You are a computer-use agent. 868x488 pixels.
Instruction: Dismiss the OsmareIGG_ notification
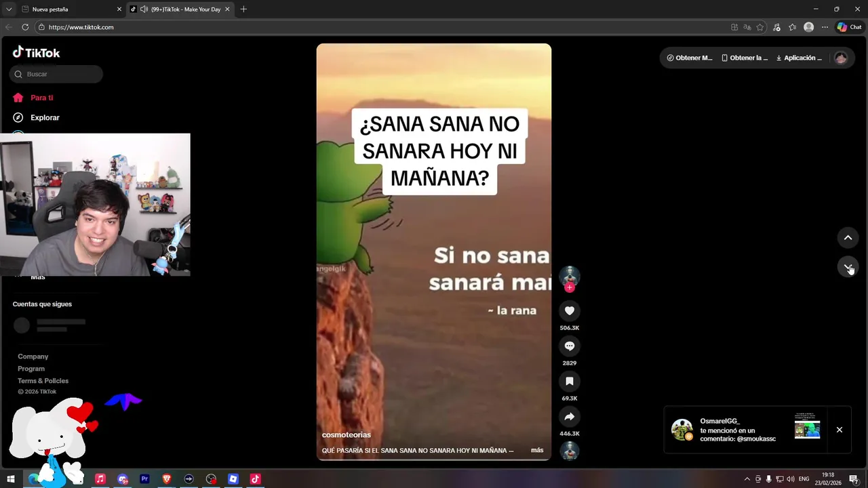(x=839, y=430)
